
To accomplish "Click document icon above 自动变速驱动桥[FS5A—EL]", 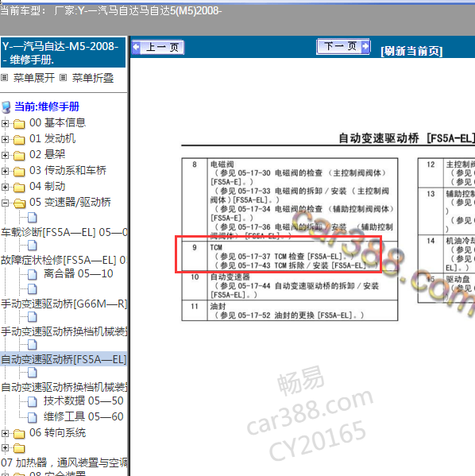I will point(33,345).
